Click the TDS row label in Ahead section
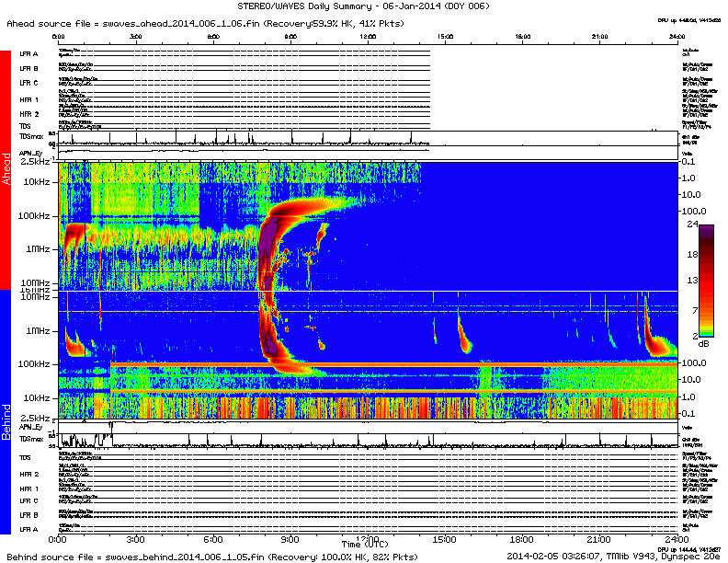This screenshot has height=563, width=728. pos(25,126)
